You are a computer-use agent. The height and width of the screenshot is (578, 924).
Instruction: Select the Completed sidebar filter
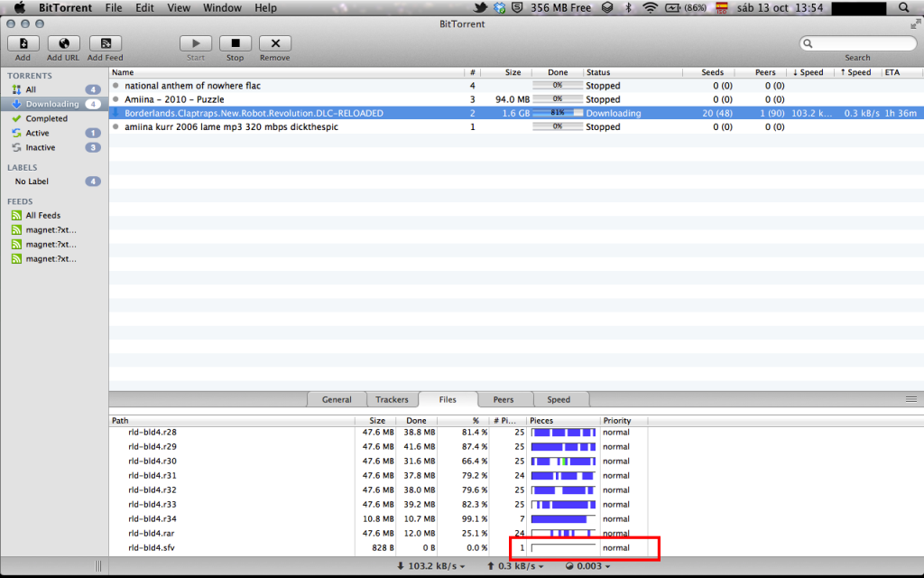pyautogui.click(x=54, y=118)
